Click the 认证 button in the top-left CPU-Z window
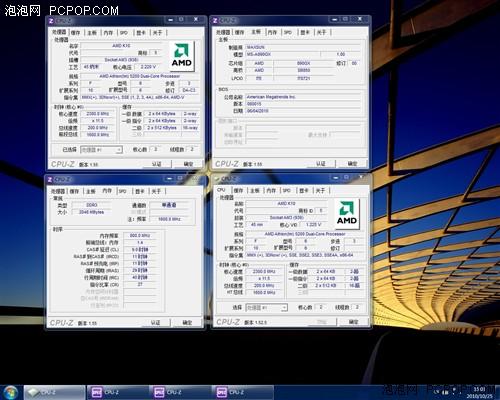This screenshot has width=500, height=400. point(157,164)
